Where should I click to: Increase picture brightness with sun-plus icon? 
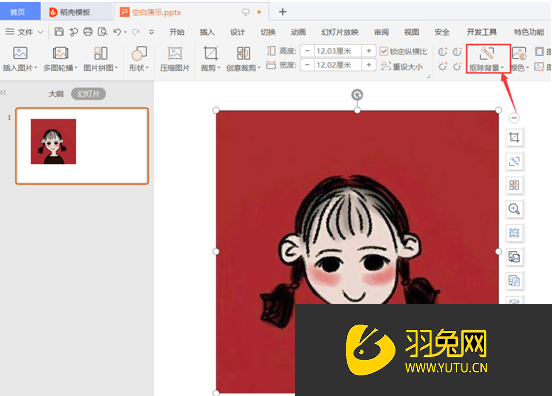tap(443, 66)
